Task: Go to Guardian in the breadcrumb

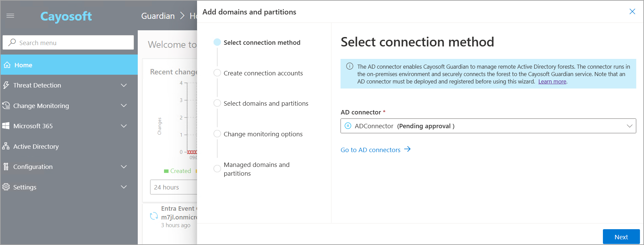Action: click(158, 16)
